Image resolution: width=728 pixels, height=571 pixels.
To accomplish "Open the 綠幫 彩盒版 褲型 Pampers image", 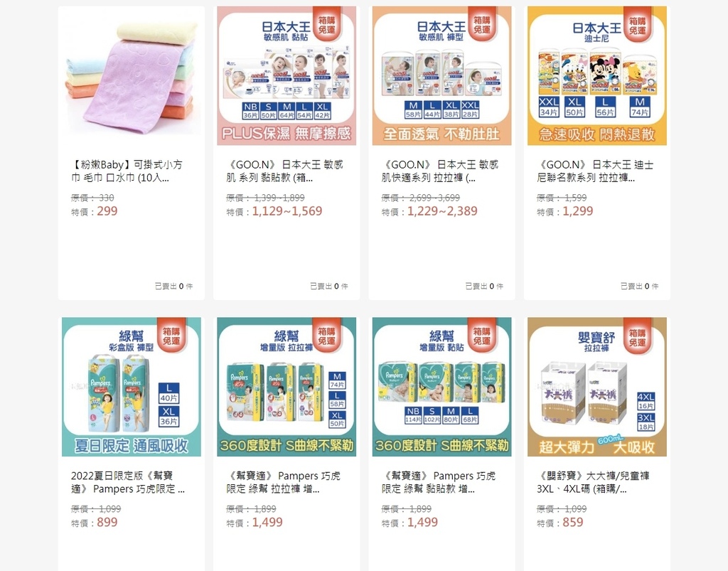I will (132, 387).
